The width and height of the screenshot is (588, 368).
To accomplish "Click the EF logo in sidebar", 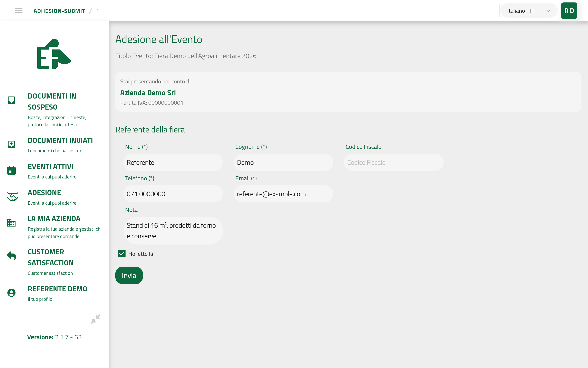I will (54, 54).
